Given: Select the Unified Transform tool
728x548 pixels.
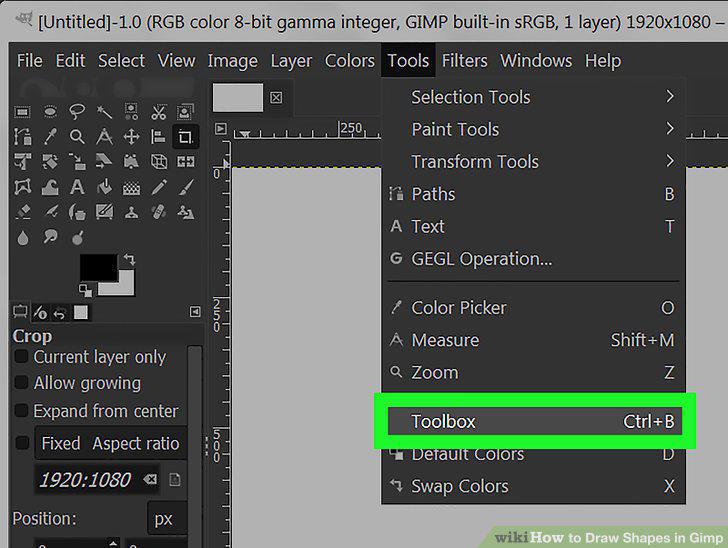Looking at the screenshot, I should click(x=22, y=162).
